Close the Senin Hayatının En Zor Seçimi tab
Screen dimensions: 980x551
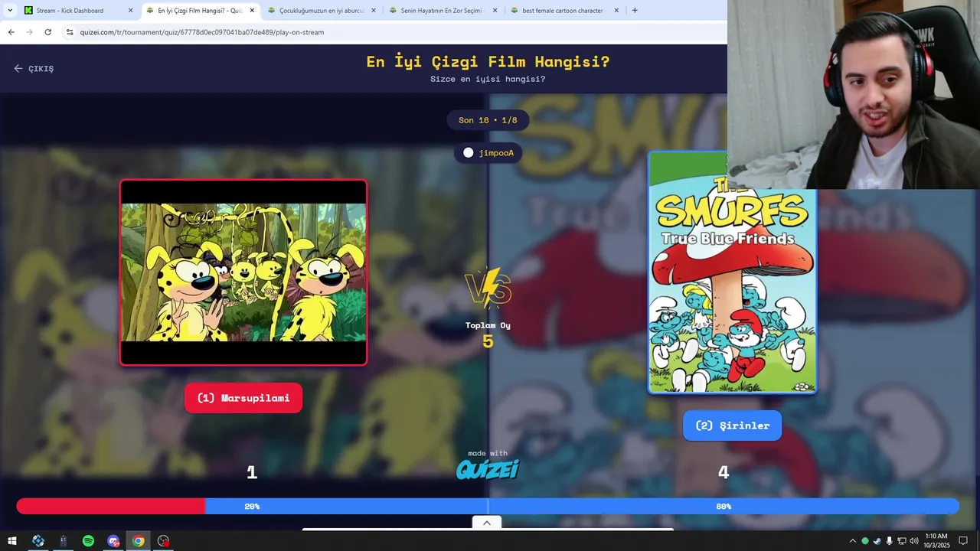(495, 11)
